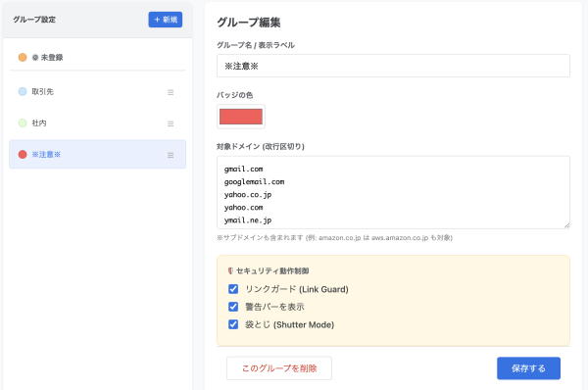Click the gmail.com domain line
The width and height of the screenshot is (588, 390).
[243, 170]
